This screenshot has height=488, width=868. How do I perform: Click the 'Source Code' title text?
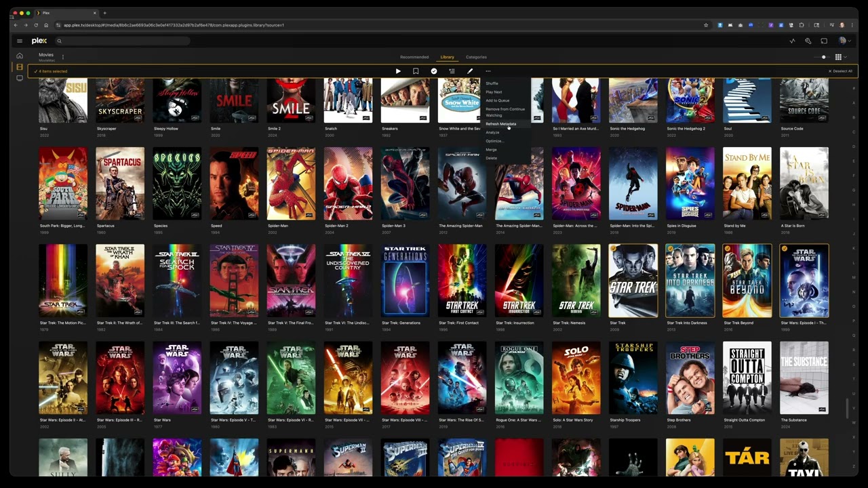click(x=792, y=129)
